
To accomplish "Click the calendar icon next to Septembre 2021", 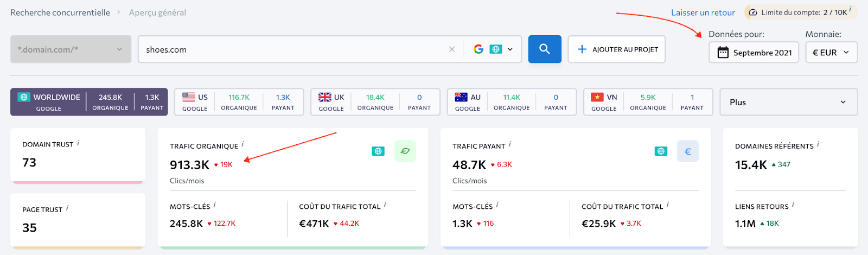I will pyautogui.click(x=723, y=53).
